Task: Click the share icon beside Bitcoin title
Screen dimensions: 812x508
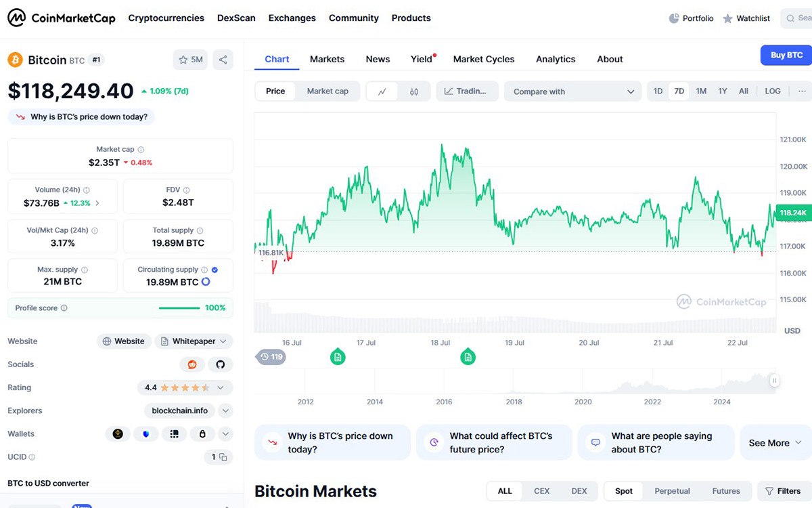Action: click(x=223, y=60)
